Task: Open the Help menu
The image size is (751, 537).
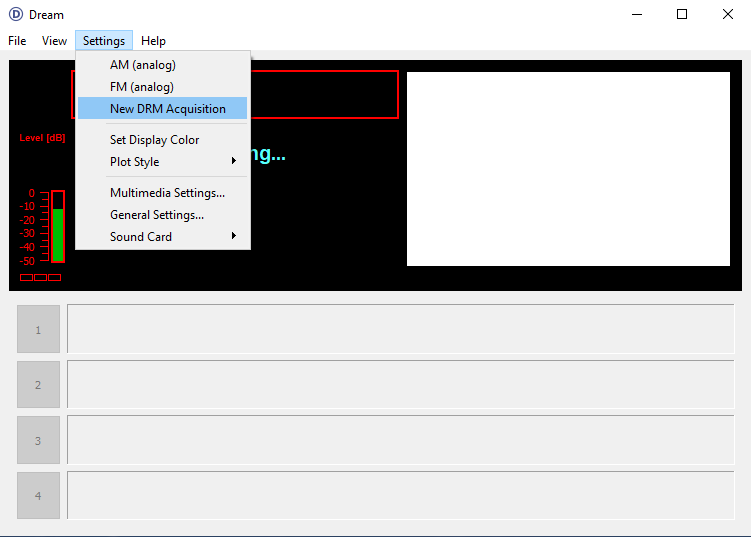Action: [x=153, y=41]
